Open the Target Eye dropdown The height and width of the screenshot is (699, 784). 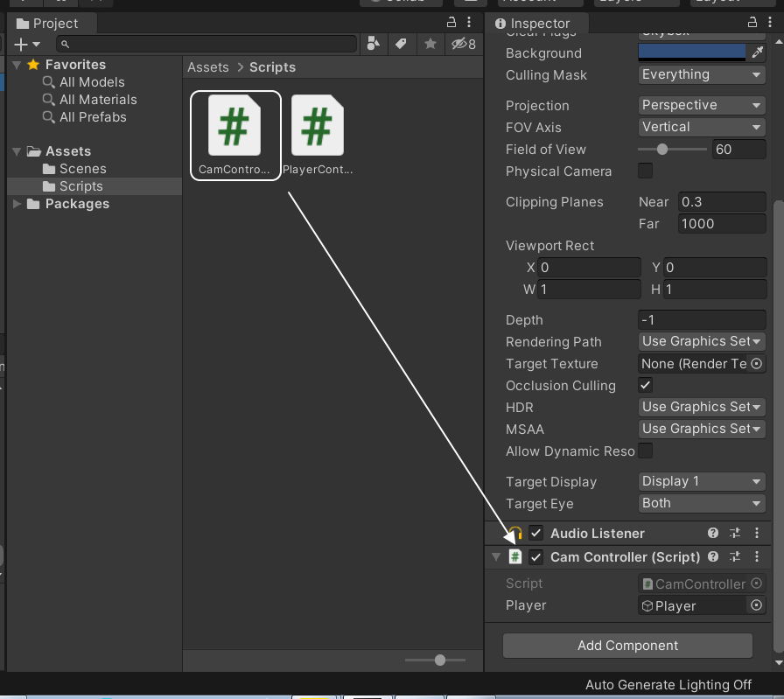click(x=702, y=504)
